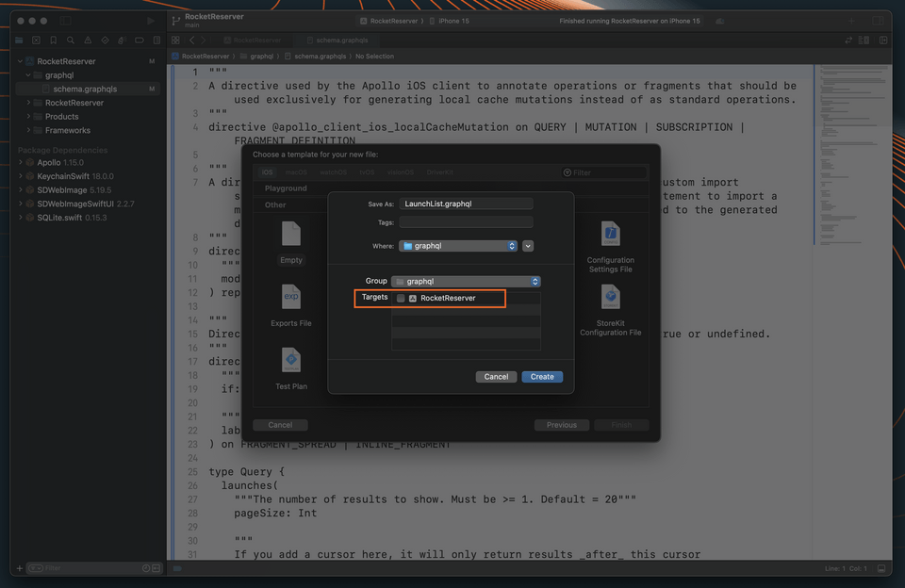
Task: Expand the SDWebImageSwiftUI package
Action: point(20,204)
